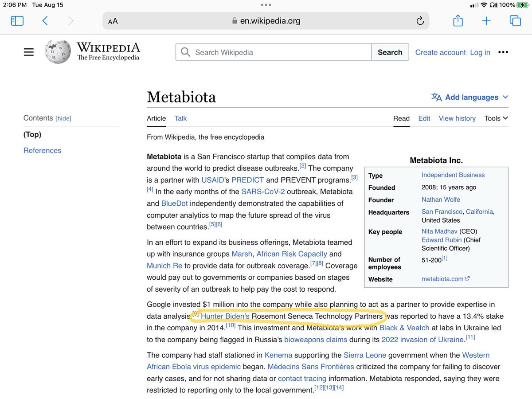
Task: Show the Safari tab overview icon
Action: pyautogui.click(x=515, y=20)
